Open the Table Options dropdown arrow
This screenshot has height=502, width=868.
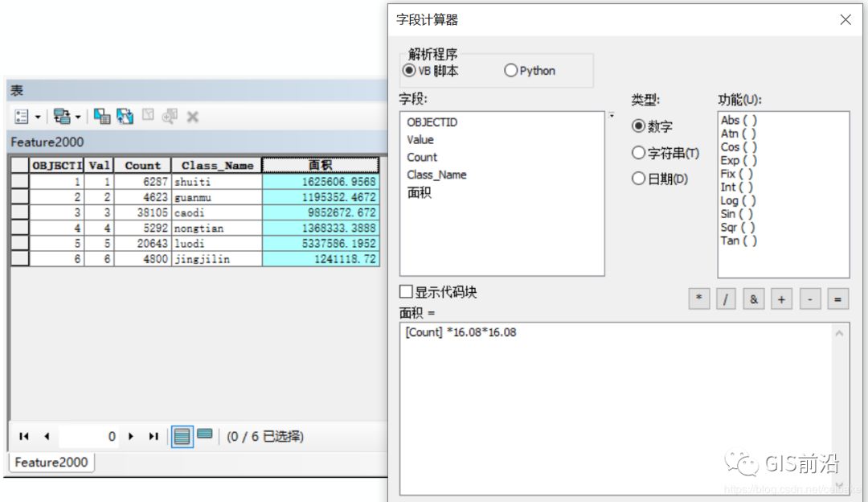(38, 117)
